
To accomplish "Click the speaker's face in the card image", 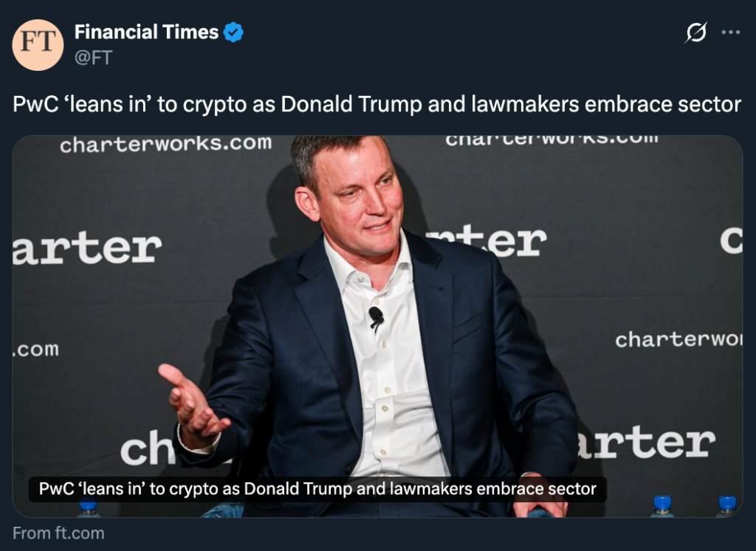I will coord(362,203).
